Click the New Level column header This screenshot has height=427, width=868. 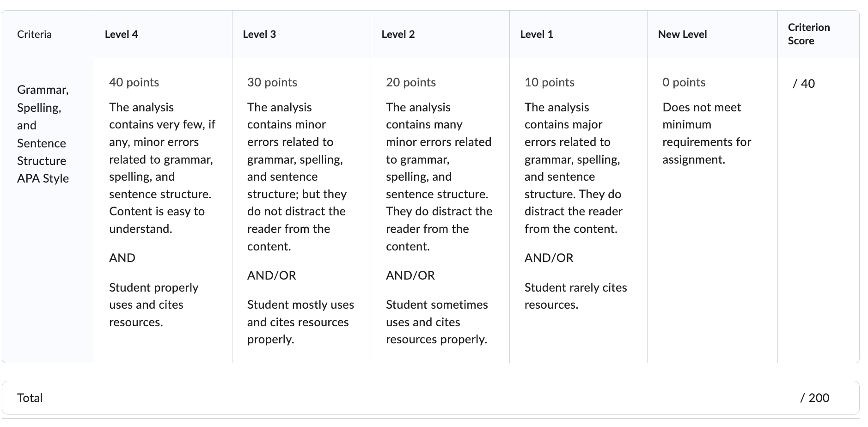pos(682,34)
